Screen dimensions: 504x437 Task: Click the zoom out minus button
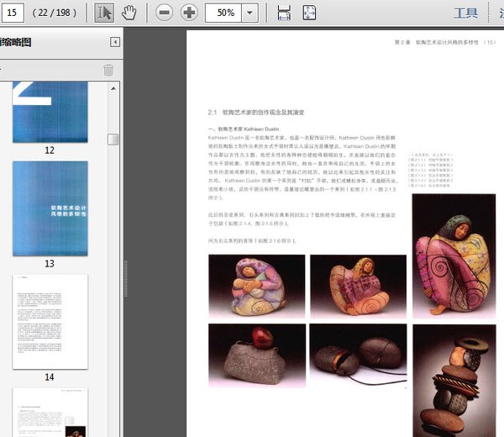[165, 13]
